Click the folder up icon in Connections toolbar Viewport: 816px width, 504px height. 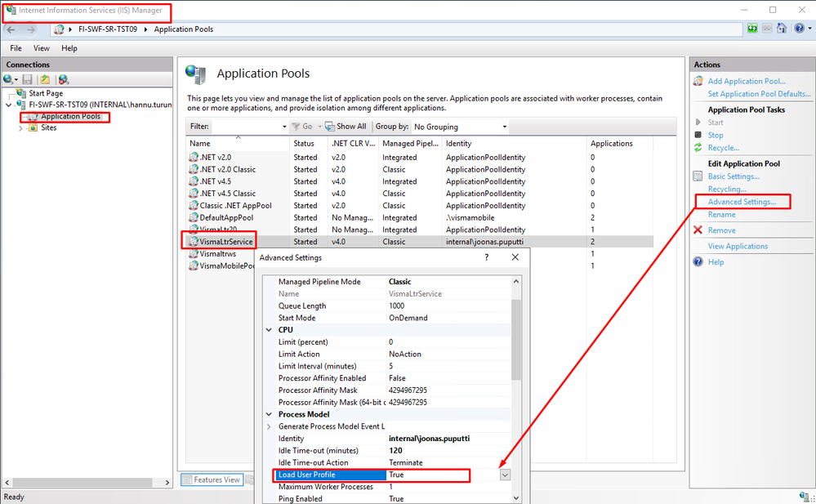coord(45,79)
